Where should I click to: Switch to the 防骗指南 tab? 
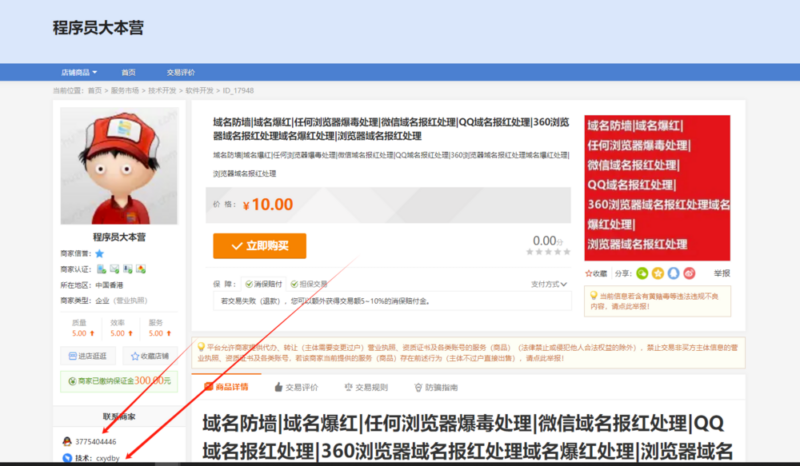tap(436, 387)
